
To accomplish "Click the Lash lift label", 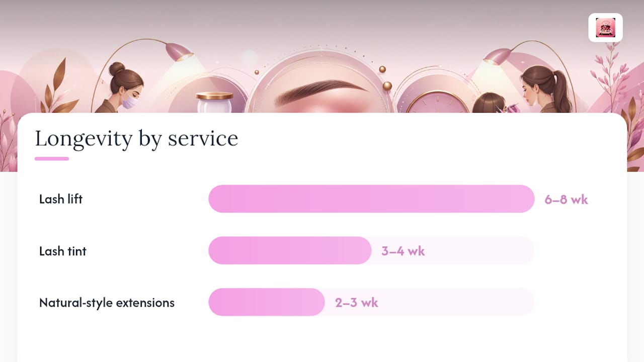I will coord(61,199).
